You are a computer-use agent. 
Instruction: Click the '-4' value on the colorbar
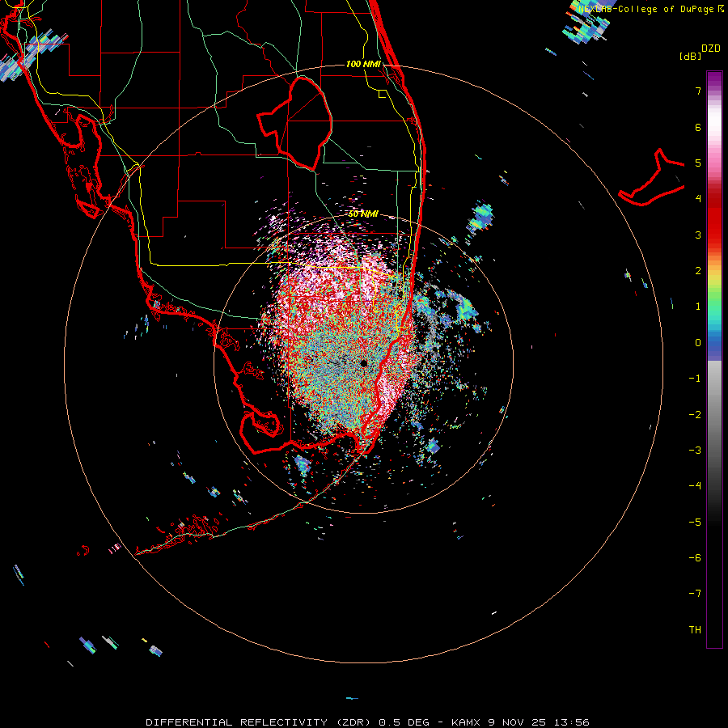point(695,486)
